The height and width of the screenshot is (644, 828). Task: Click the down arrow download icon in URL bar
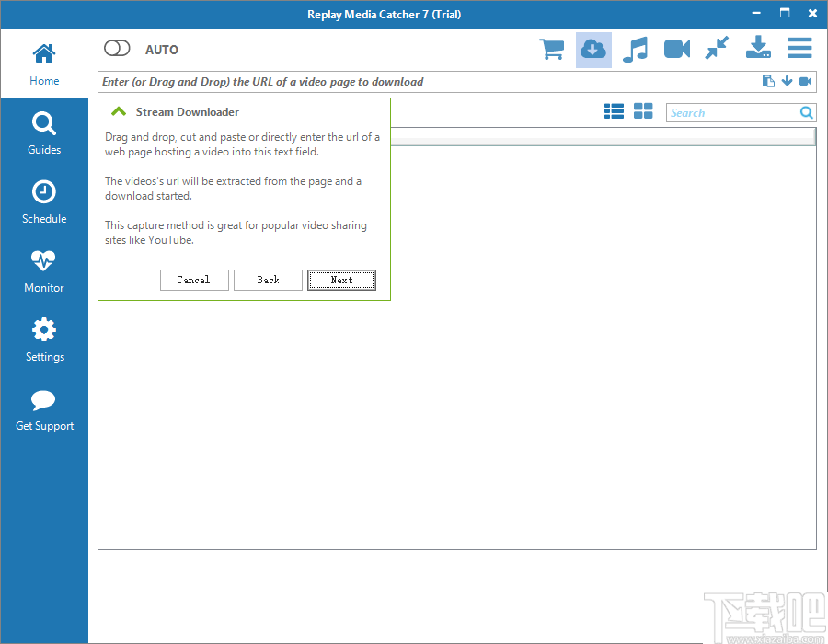[787, 81]
